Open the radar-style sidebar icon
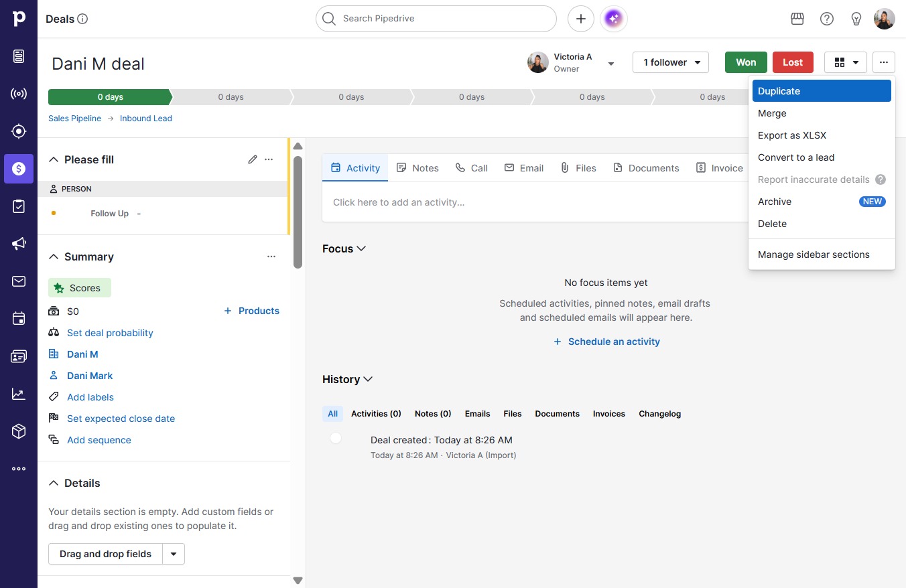Screen dimensions: 906x588 [x=19, y=94]
